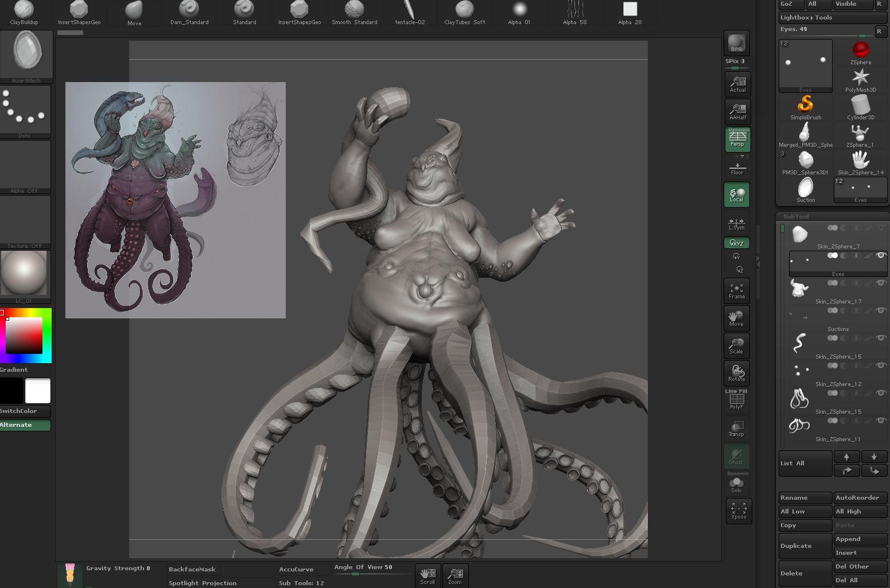Hide the Suctions subtool via eye
The image size is (890, 588).
click(x=881, y=310)
